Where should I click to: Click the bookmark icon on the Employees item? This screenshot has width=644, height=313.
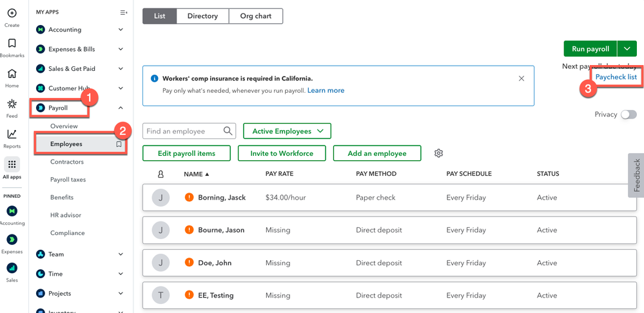[119, 144]
